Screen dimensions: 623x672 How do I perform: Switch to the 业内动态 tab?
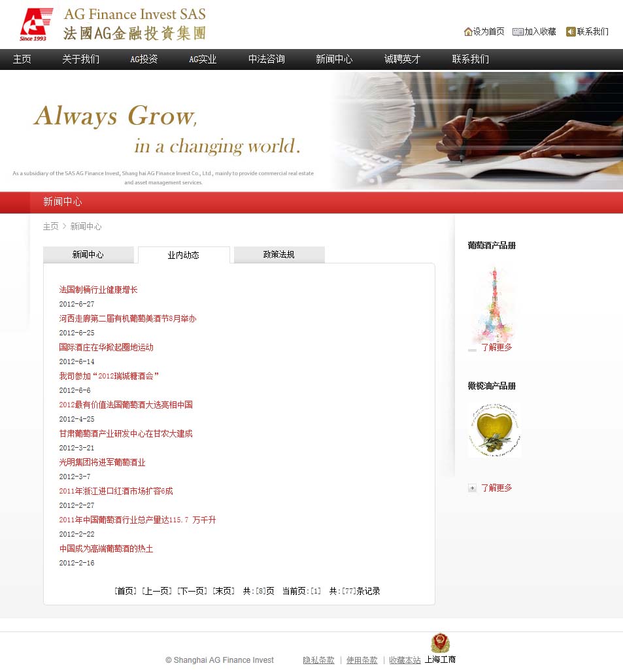184,255
